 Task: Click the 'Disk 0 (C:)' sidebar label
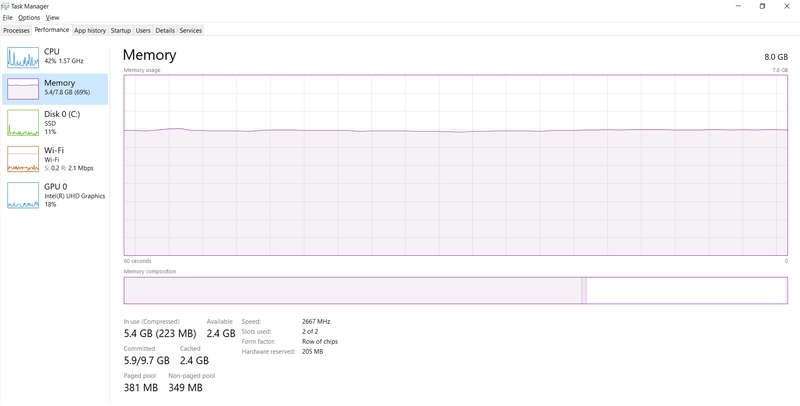[x=62, y=114]
